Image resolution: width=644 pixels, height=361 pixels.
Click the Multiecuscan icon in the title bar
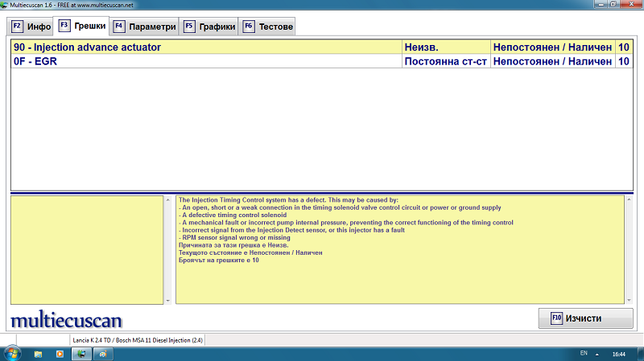(5, 5)
